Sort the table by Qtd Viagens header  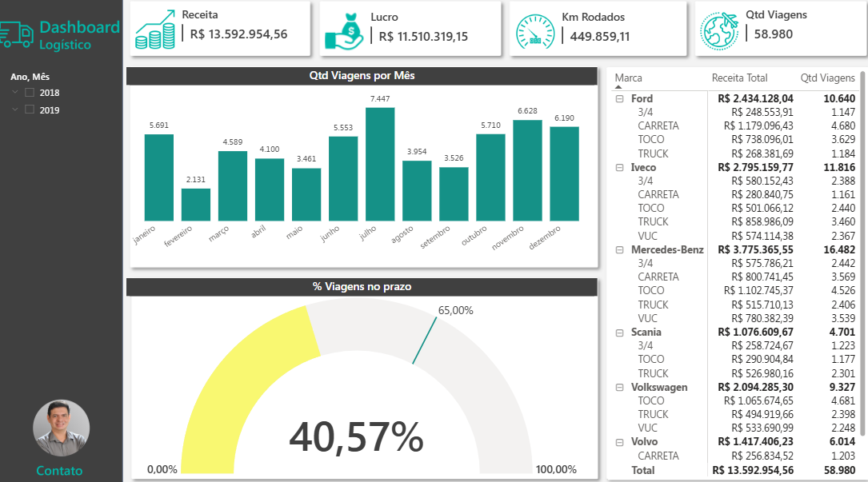tap(828, 78)
